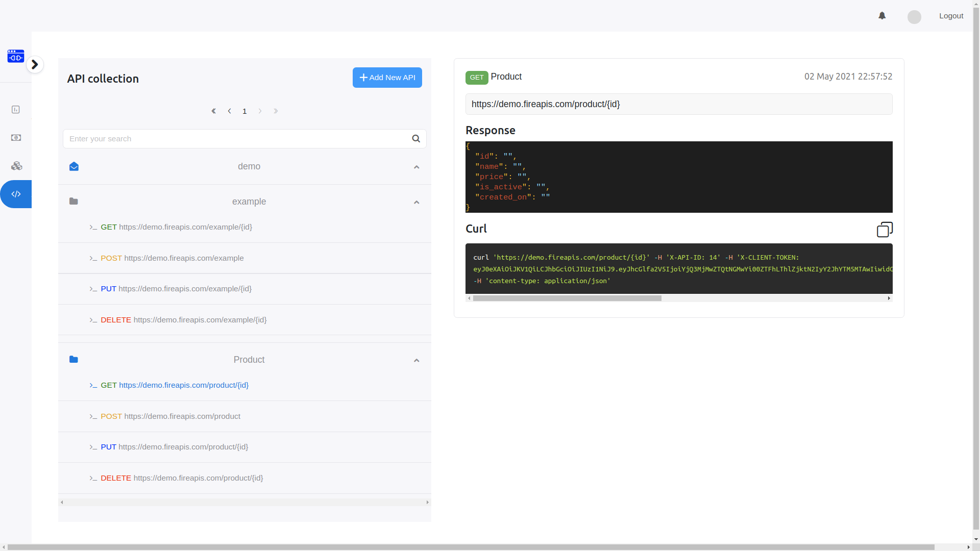Click terminal icon beside POST product
This screenshot has width=980, height=551.
click(x=93, y=417)
